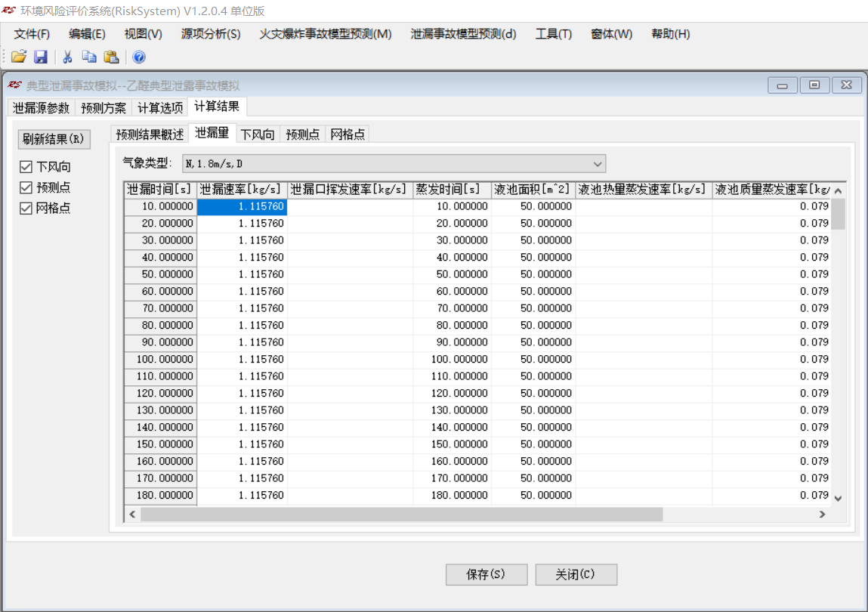Click the table scroll down arrow

(x=838, y=498)
